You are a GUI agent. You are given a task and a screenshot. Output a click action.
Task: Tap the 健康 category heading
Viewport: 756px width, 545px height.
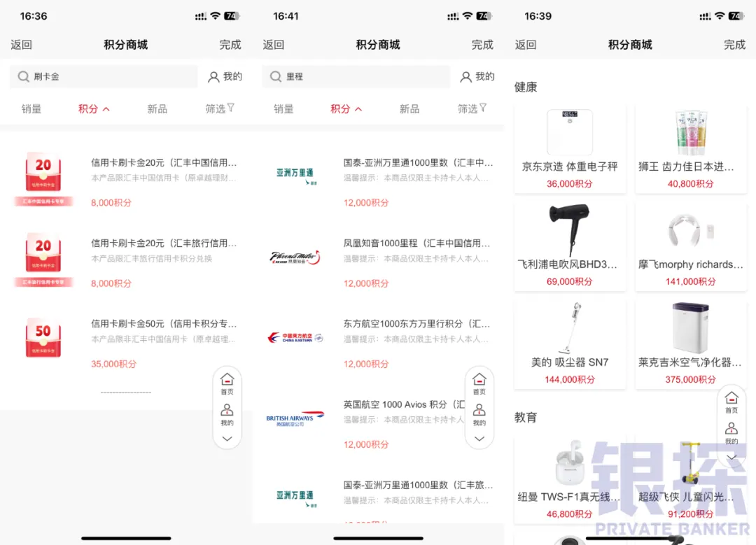526,87
